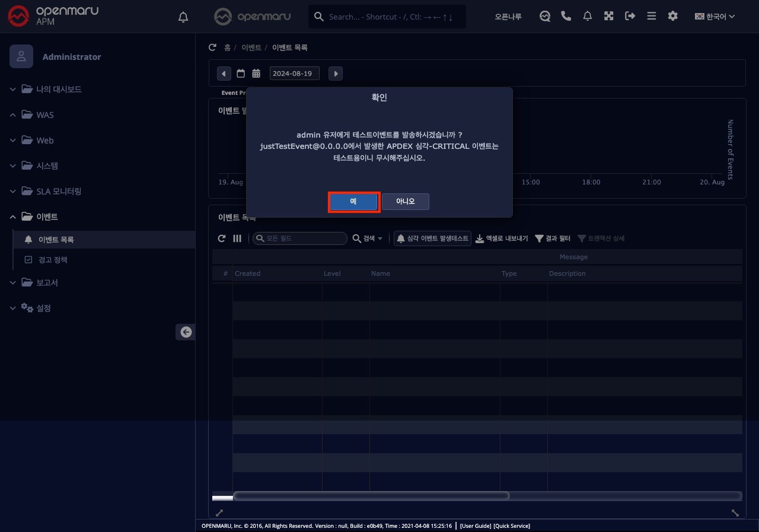Go to previous date with left arrow
The image size is (759, 532).
(x=224, y=74)
